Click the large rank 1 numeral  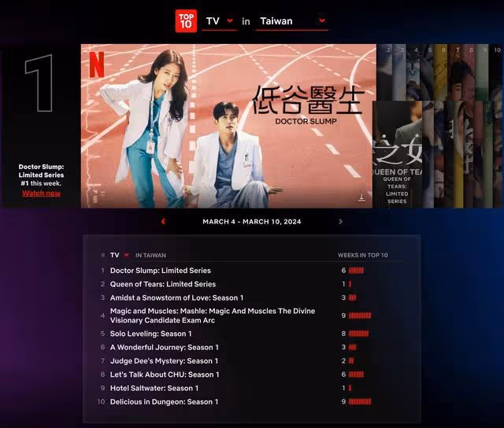tap(39, 83)
